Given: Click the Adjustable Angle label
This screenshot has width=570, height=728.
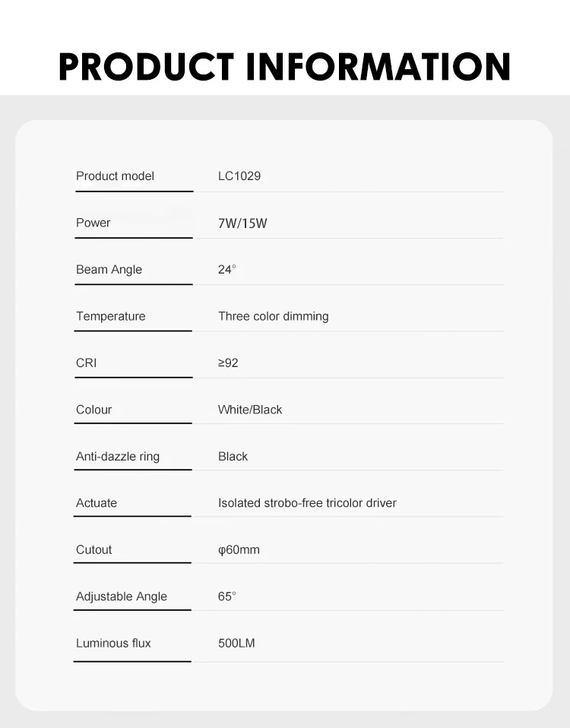Looking at the screenshot, I should 122,597.
